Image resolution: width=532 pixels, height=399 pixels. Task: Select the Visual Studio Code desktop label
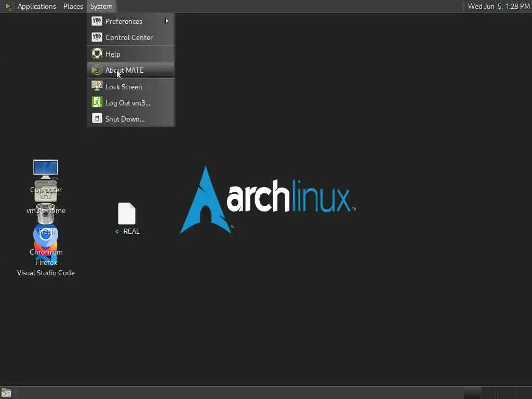click(x=46, y=273)
